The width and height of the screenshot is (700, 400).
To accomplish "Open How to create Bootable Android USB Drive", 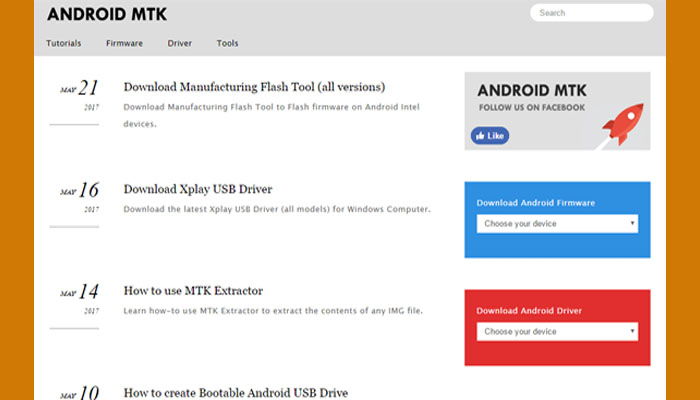I will tap(236, 393).
